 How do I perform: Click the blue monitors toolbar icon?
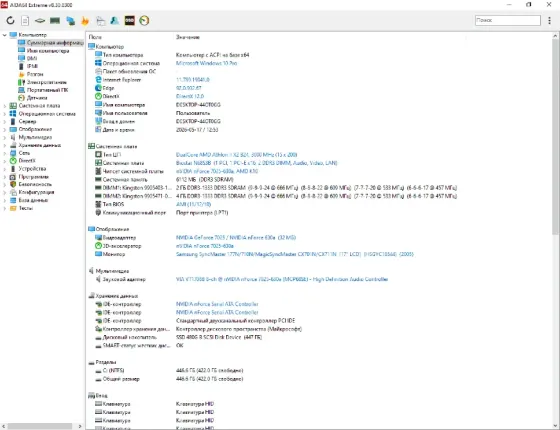tap(70, 21)
